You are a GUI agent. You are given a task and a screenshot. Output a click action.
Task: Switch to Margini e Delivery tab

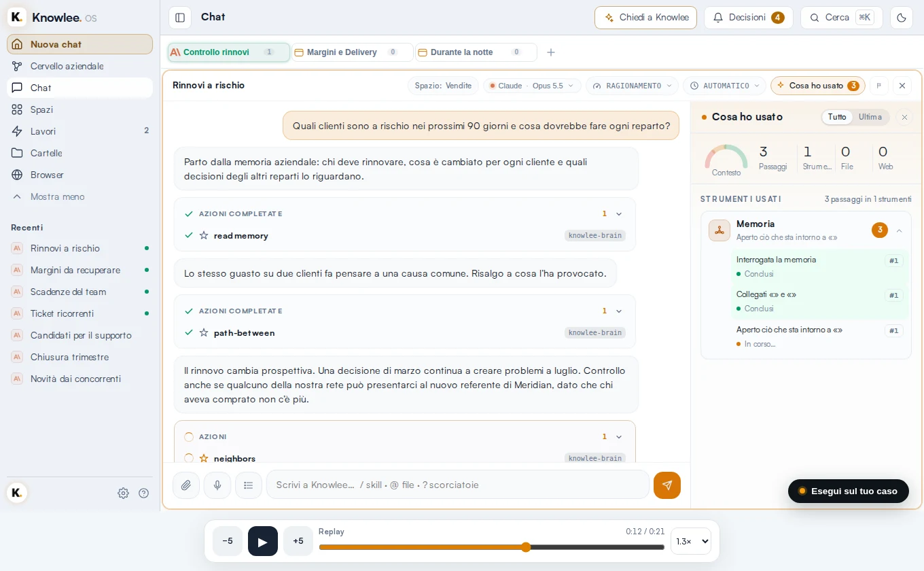(352, 52)
